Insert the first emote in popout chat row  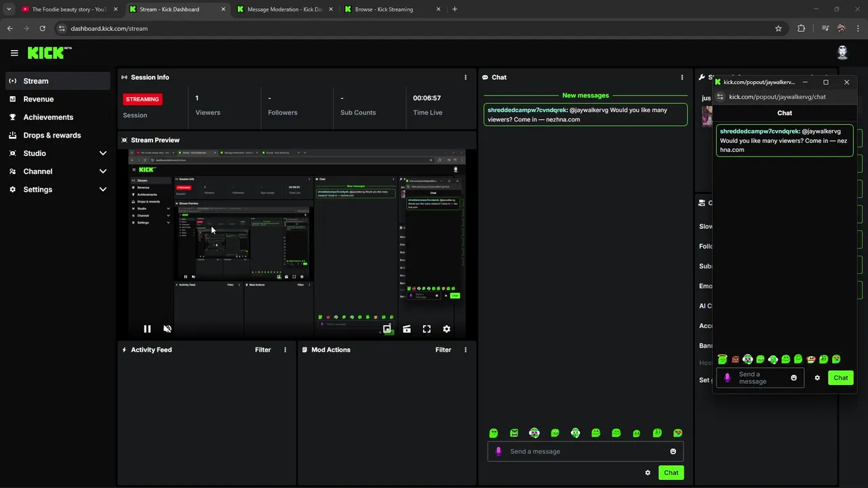coord(722,359)
